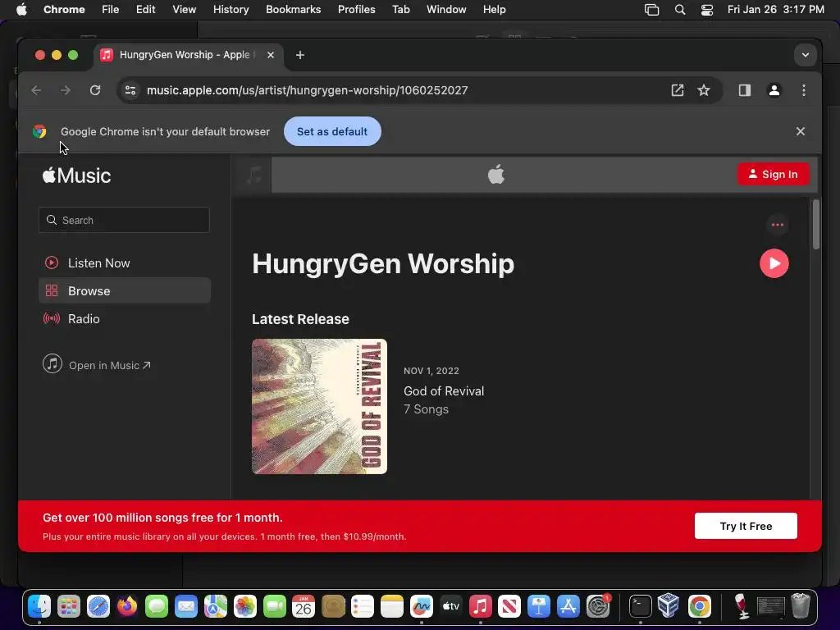Open the Apple menu

pos(21,10)
